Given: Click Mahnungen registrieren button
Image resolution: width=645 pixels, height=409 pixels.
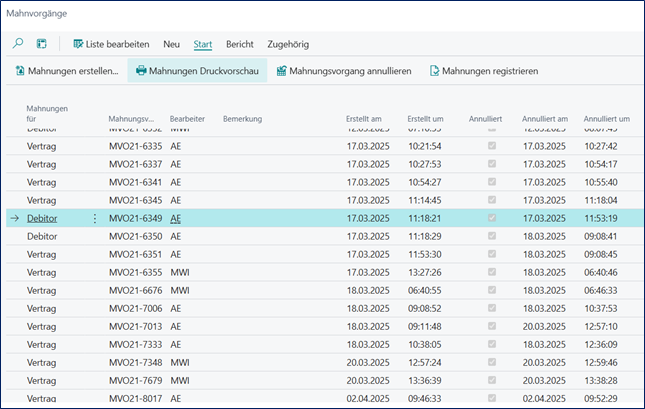Looking at the screenshot, I should (x=484, y=71).
